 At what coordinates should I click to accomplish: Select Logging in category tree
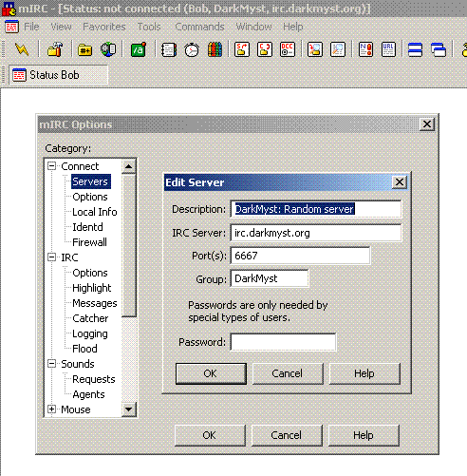pyautogui.click(x=90, y=333)
